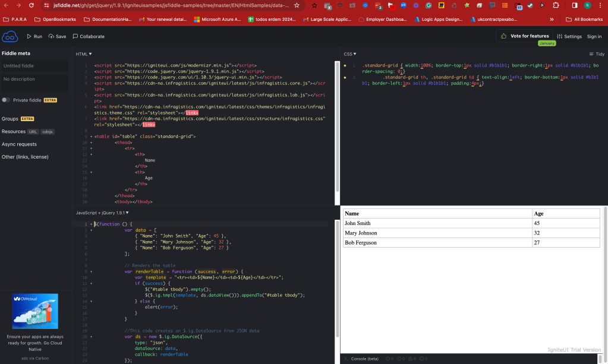The height and width of the screenshot is (364, 608).
Task: Open Async requests in the sidebar
Action: tap(19, 144)
